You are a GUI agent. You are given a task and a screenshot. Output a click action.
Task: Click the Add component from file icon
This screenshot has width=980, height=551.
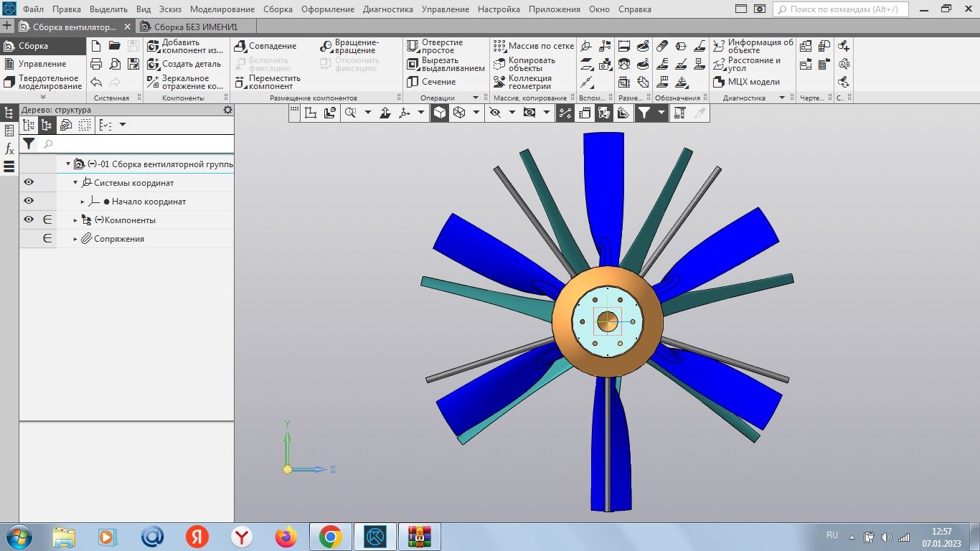click(153, 46)
